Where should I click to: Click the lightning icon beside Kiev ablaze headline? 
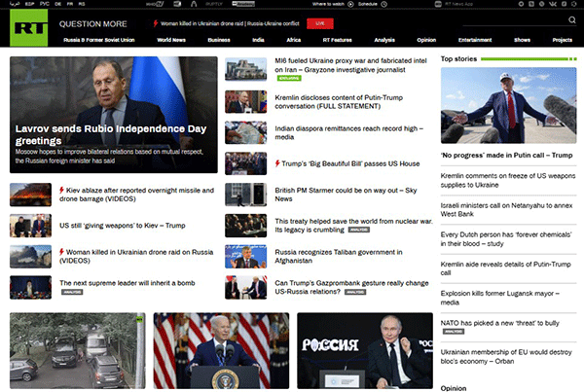[x=62, y=191]
